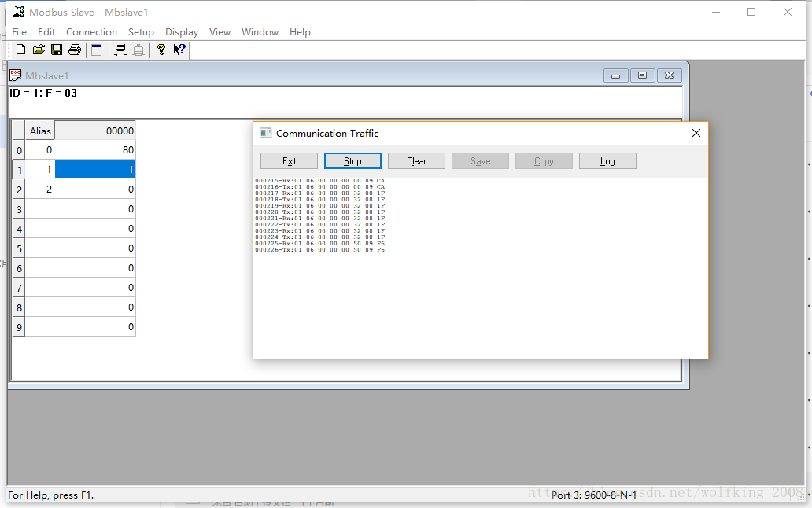Create a new document via toolbar
The width and height of the screenshot is (812, 508).
(x=20, y=50)
